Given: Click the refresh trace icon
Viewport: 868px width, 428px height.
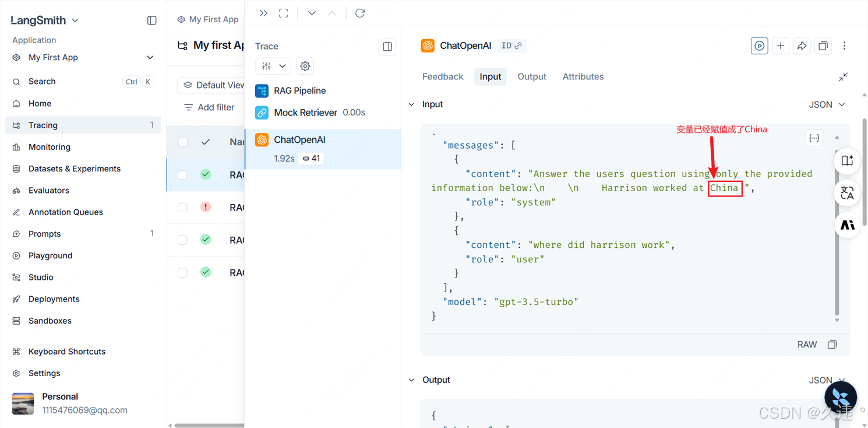Looking at the screenshot, I should [x=360, y=13].
